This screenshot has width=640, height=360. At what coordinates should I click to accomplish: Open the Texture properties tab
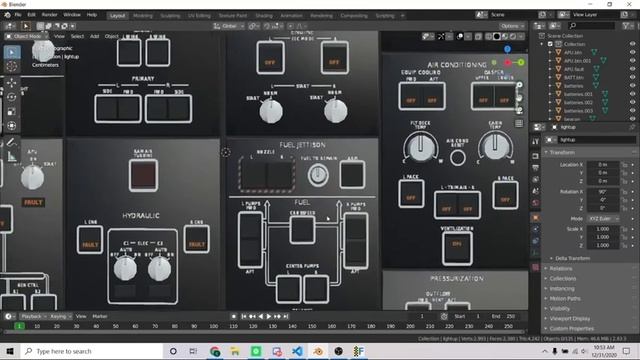tap(536, 268)
